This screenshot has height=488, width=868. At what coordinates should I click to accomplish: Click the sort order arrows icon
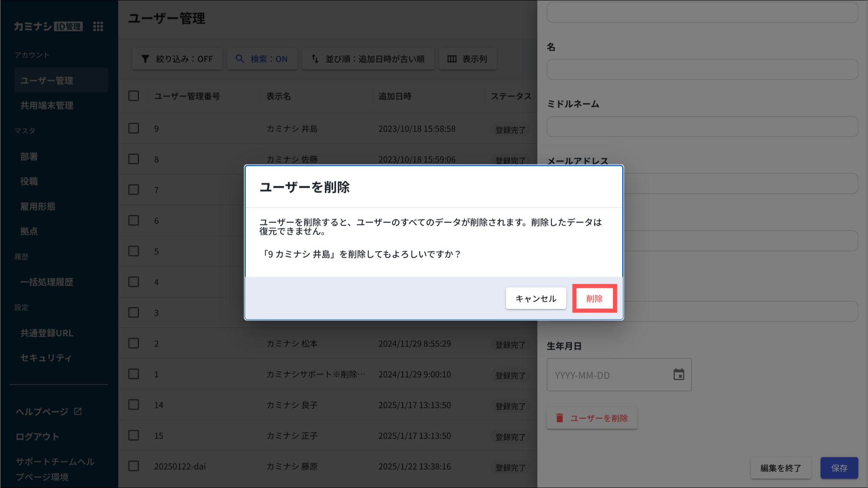[315, 59]
